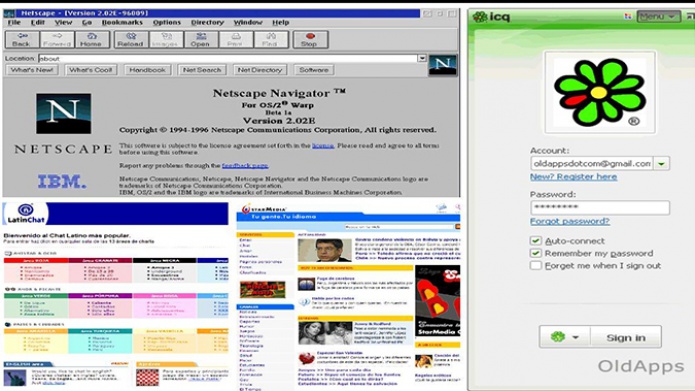Open the File menu in Netscape
The width and height of the screenshot is (695, 391).
click(14, 22)
